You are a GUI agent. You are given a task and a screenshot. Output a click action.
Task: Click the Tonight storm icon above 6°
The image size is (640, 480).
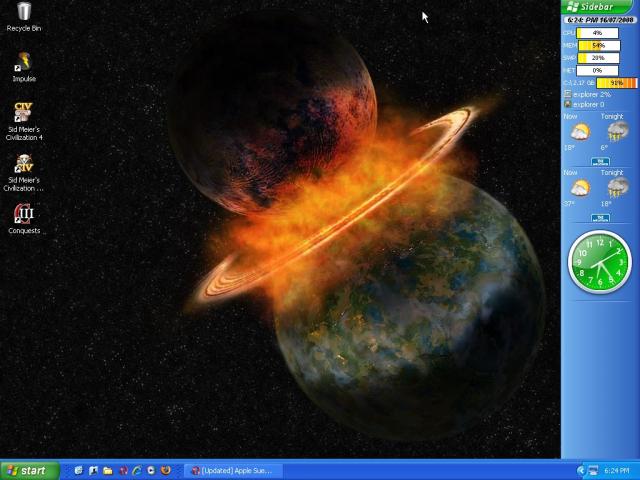[x=618, y=132]
